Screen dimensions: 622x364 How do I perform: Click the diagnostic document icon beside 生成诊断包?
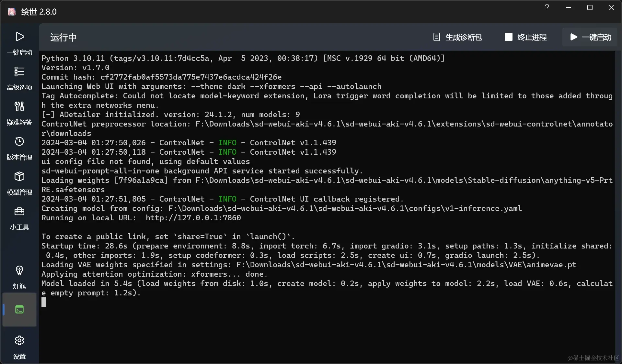tap(437, 37)
